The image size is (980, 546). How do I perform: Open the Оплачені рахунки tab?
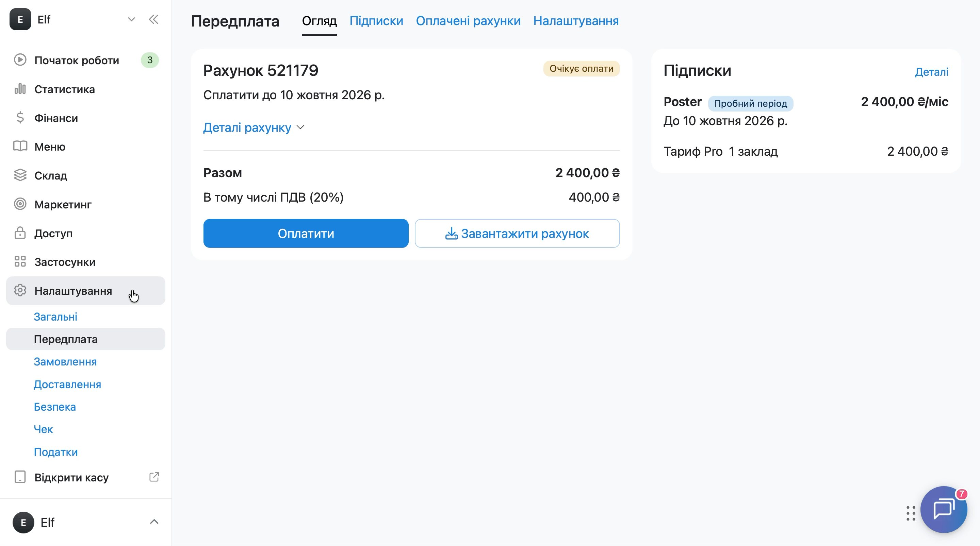pyautogui.click(x=468, y=21)
